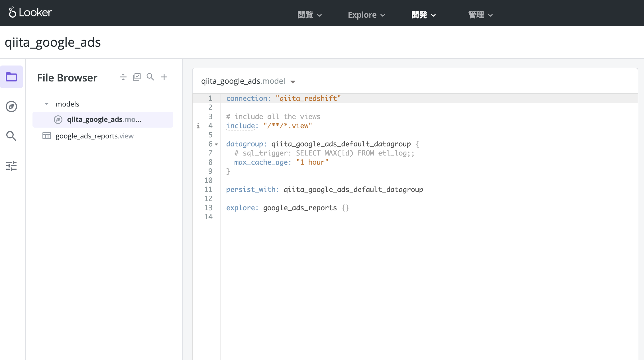Click the "qiita_redshift" connection string
This screenshot has height=360, width=644.
click(308, 98)
